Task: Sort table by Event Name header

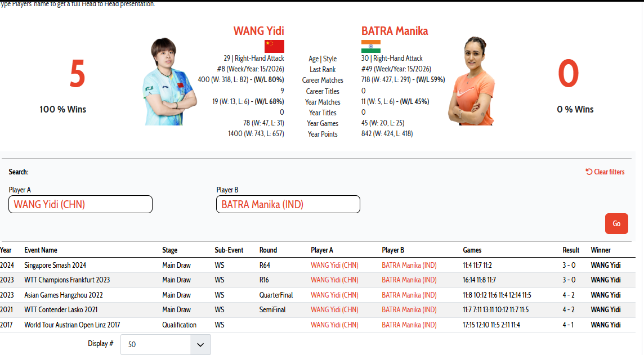Action: pos(41,250)
